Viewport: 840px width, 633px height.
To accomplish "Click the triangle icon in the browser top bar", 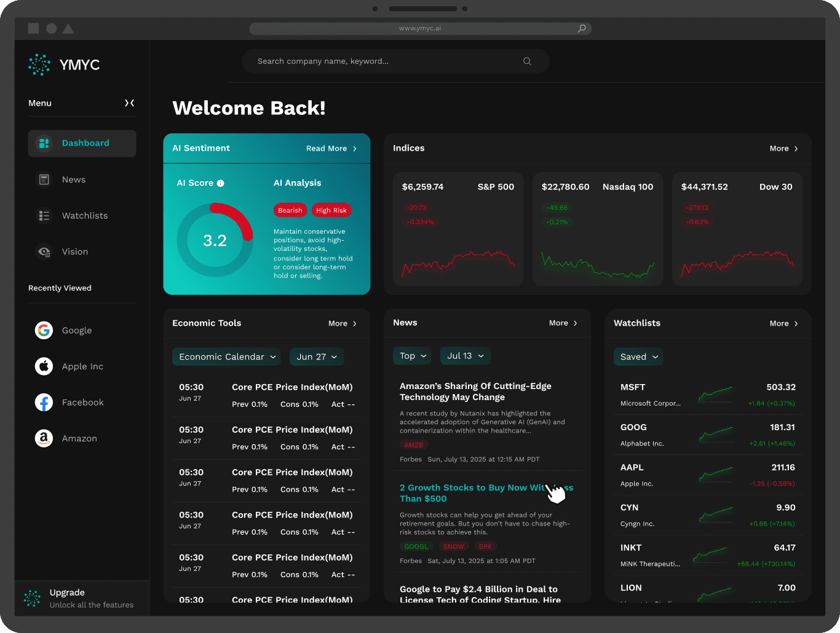I will tap(68, 28).
